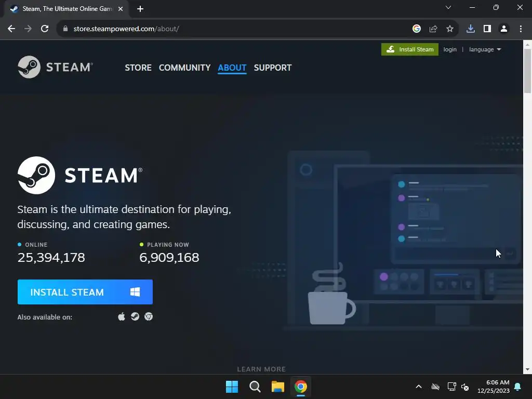532x399 pixels.
Task: Open the Chrome profile icon
Action: 504,29
